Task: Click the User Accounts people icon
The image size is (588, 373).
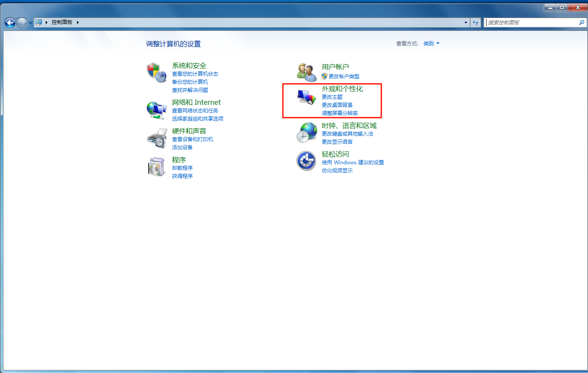Action: 306,72
